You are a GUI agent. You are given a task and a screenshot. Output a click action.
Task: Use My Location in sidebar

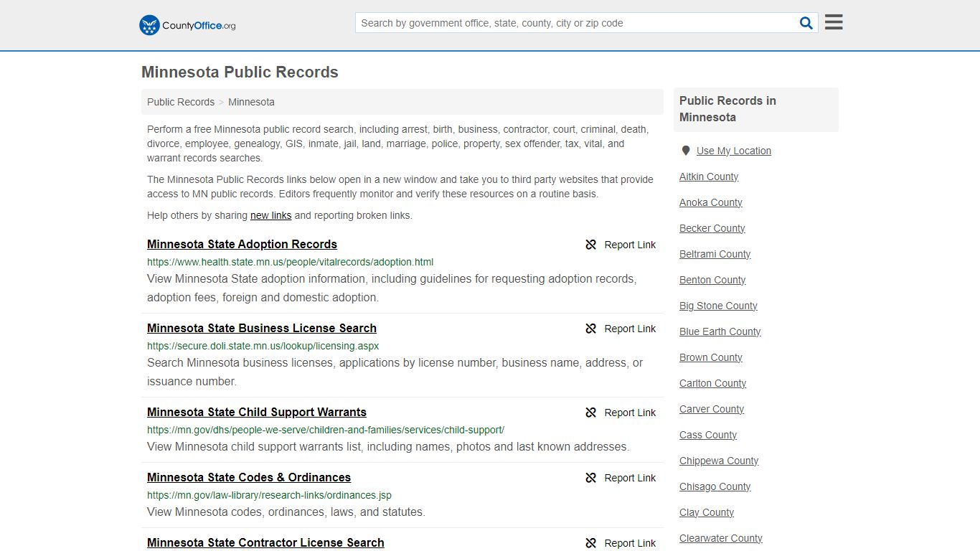[x=734, y=151]
